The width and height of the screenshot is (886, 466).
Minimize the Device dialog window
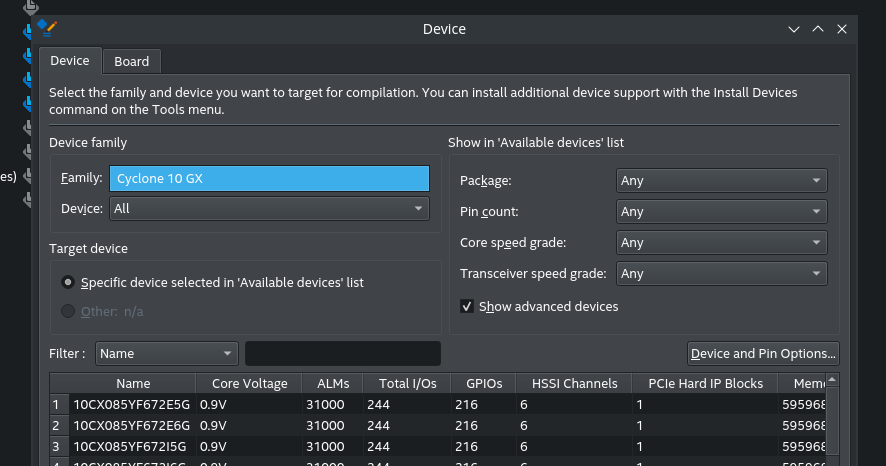pyautogui.click(x=794, y=29)
